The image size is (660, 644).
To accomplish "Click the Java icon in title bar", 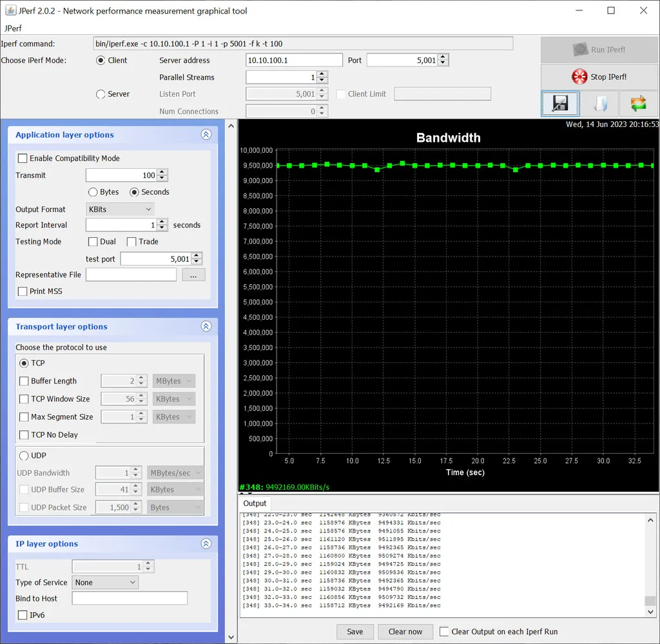I will (x=11, y=10).
